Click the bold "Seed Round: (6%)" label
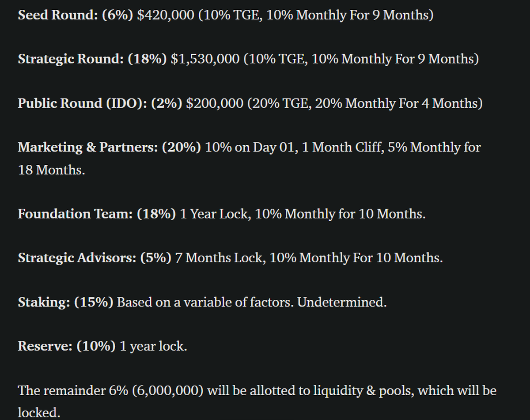This screenshot has width=530, height=420. point(76,15)
